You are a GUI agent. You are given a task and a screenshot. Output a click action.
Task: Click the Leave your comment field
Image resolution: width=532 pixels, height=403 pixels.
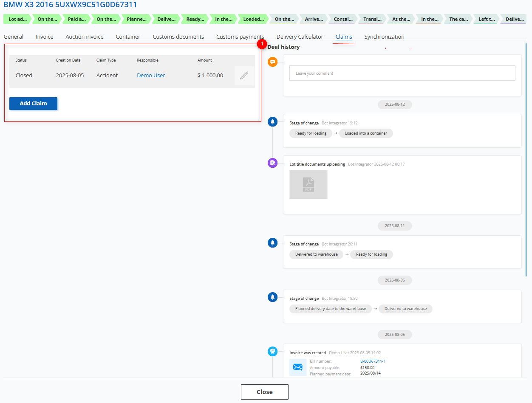(x=402, y=73)
